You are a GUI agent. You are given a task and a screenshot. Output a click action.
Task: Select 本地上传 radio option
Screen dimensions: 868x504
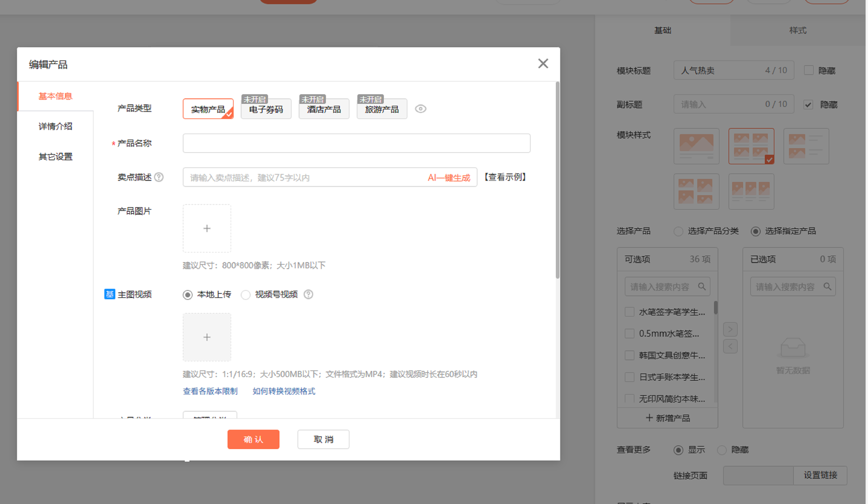click(188, 295)
